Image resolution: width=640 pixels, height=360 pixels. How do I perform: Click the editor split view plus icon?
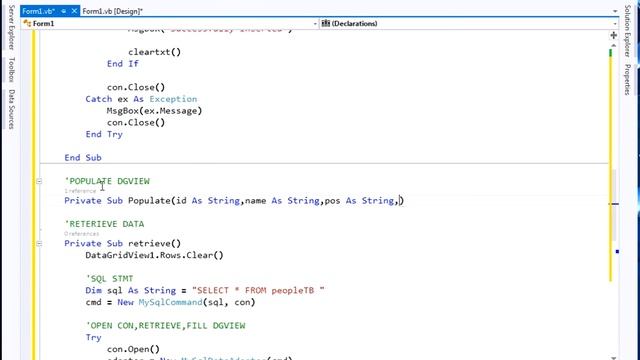click(x=613, y=36)
